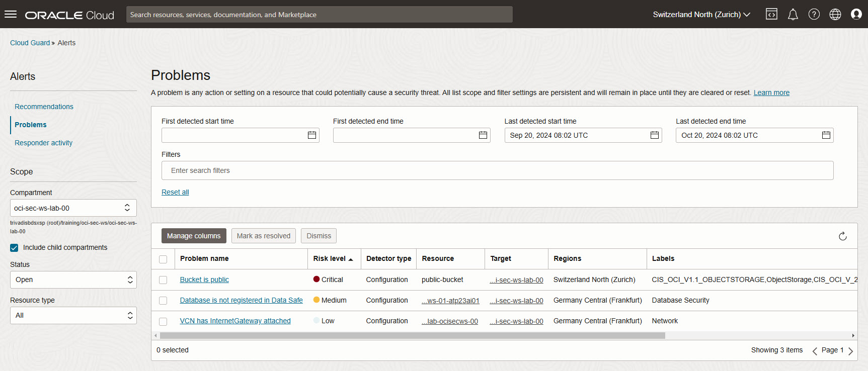The height and width of the screenshot is (371, 868).
Task: Click the table horizontal scrollbar
Action: click(413, 335)
